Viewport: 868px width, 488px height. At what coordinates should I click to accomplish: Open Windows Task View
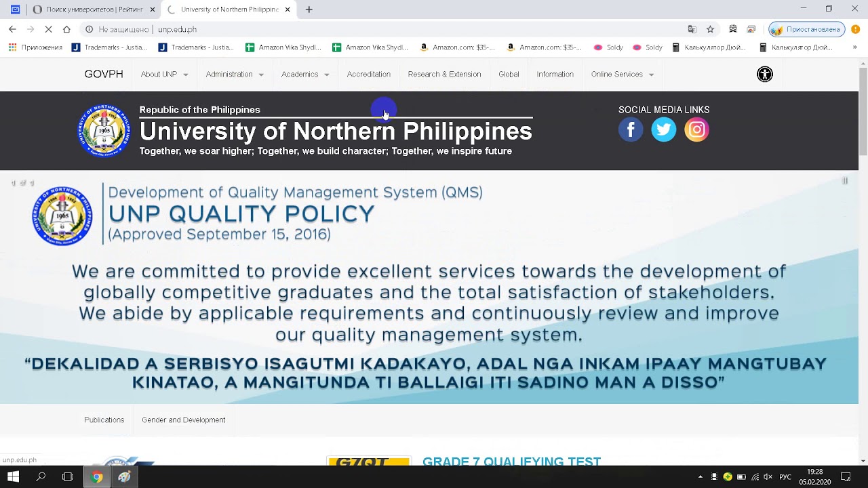pyautogui.click(x=68, y=476)
